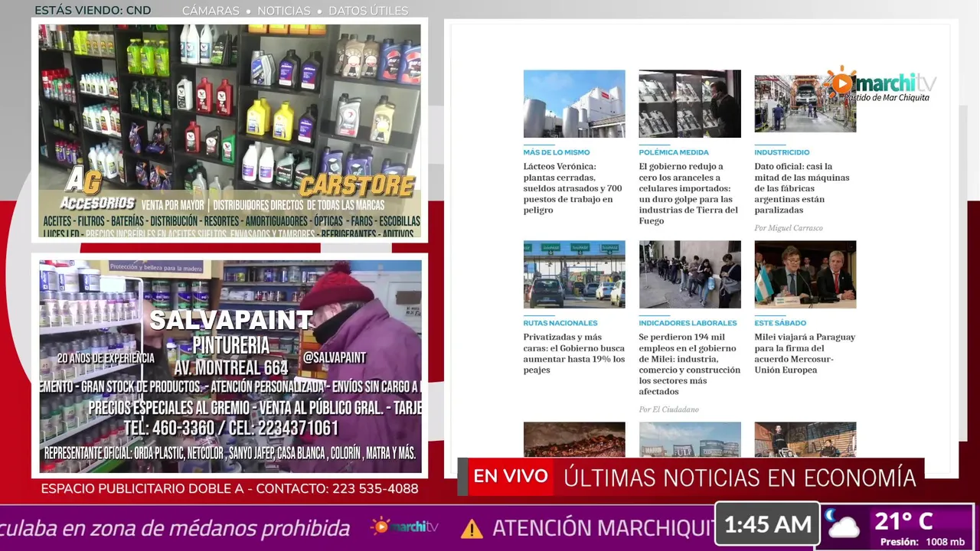980x551 pixels.
Task: Click the 'CARSTORE' logo text in ad
Action: point(357,186)
